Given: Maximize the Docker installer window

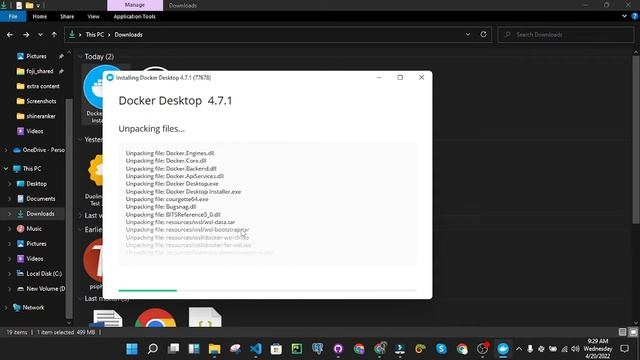Looking at the screenshot, I should point(400,78).
